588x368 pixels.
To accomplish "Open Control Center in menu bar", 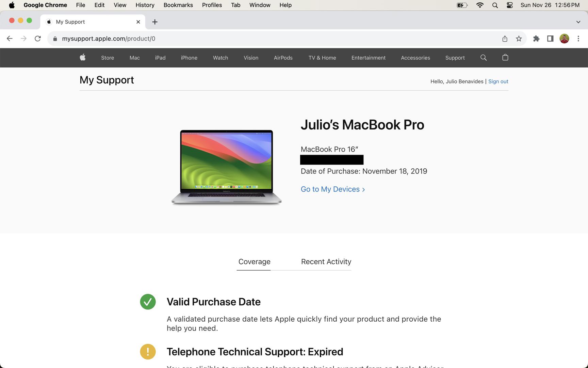I will (510, 5).
